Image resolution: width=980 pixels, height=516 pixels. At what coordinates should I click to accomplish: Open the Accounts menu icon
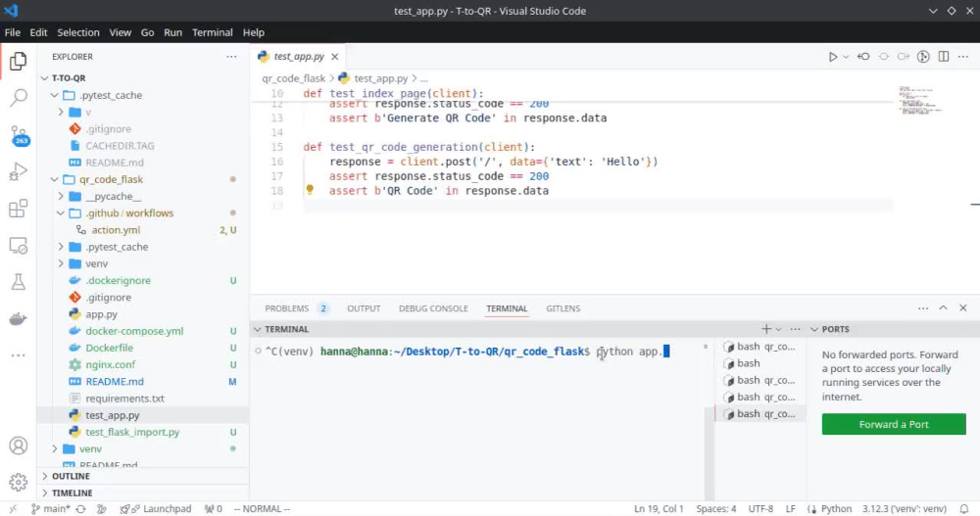(x=18, y=446)
